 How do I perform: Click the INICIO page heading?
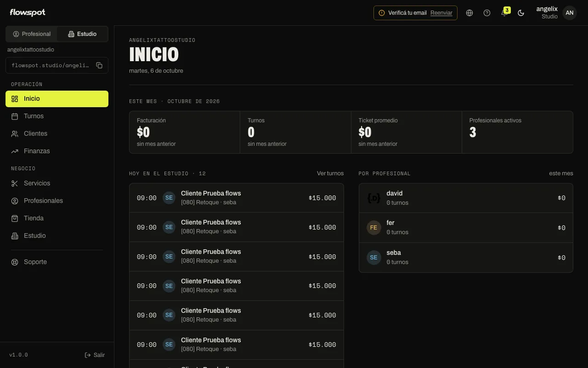(154, 55)
